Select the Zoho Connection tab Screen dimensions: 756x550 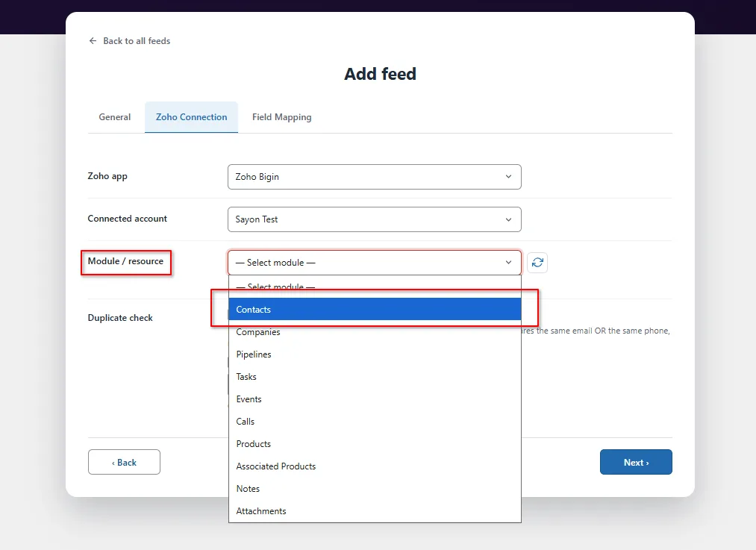[191, 117]
